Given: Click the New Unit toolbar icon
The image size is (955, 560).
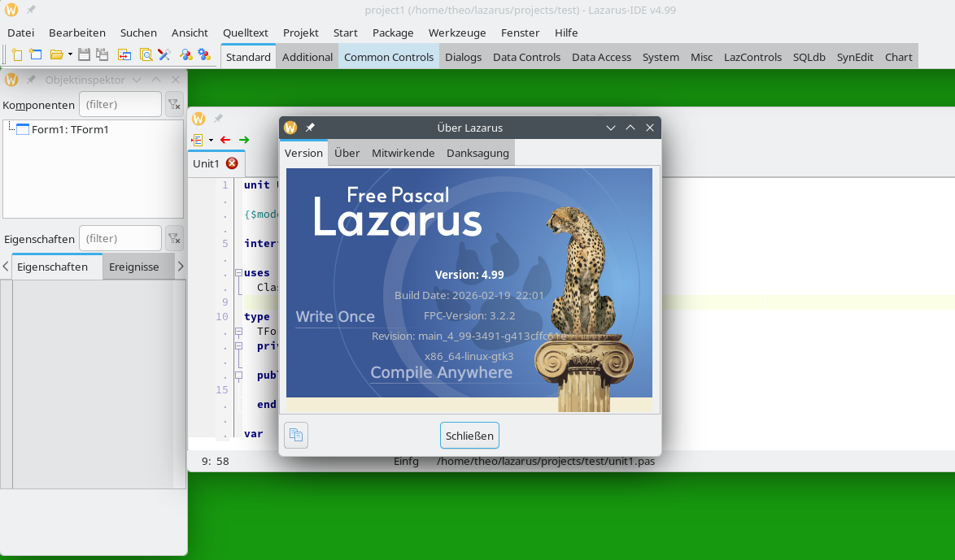Looking at the screenshot, I should pos(16,55).
